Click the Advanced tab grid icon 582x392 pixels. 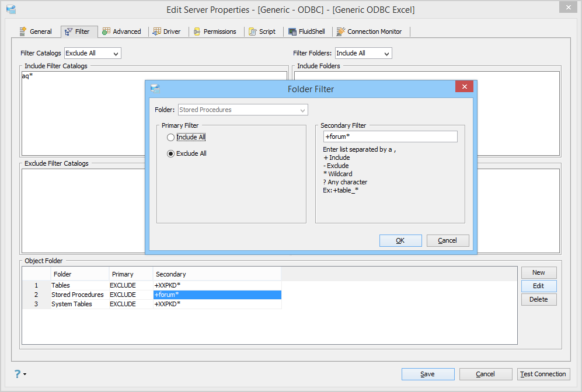(x=106, y=32)
